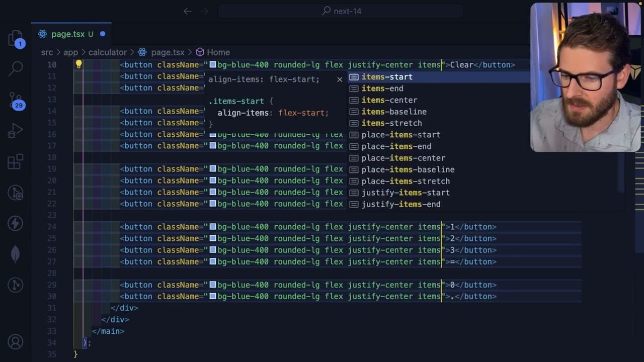Open the app breadcrumb dropdown

click(70, 52)
